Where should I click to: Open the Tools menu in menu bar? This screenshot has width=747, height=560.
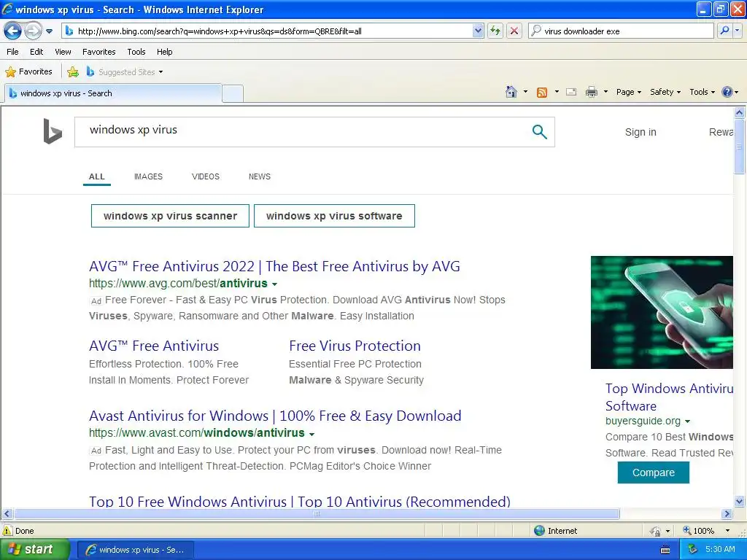(136, 52)
